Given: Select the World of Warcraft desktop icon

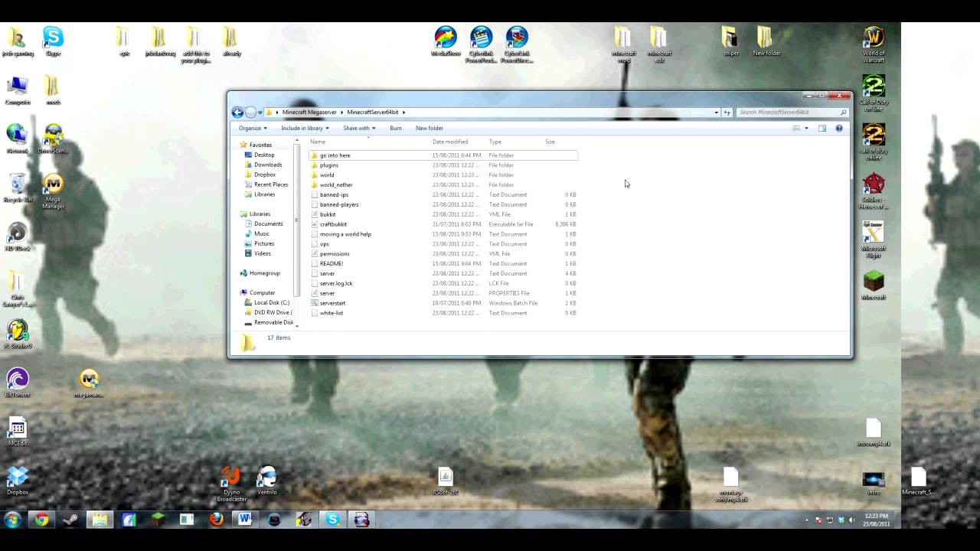Looking at the screenshot, I should point(874,44).
